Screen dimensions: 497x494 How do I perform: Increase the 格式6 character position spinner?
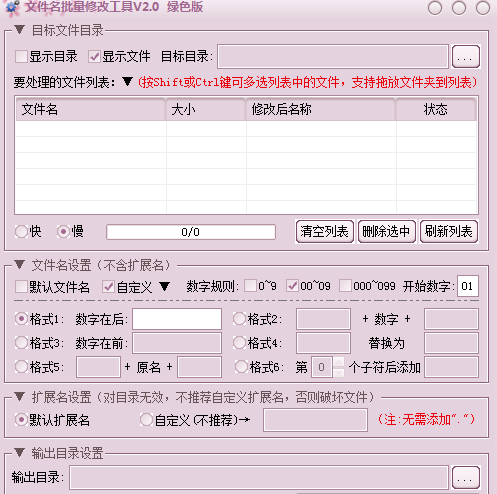pos(339,362)
